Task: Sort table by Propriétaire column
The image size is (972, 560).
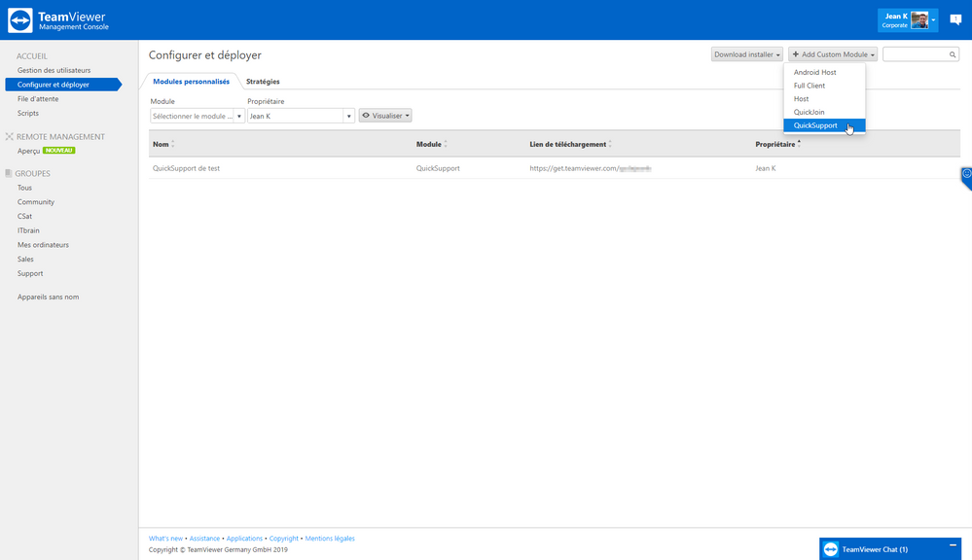Action: tap(777, 144)
